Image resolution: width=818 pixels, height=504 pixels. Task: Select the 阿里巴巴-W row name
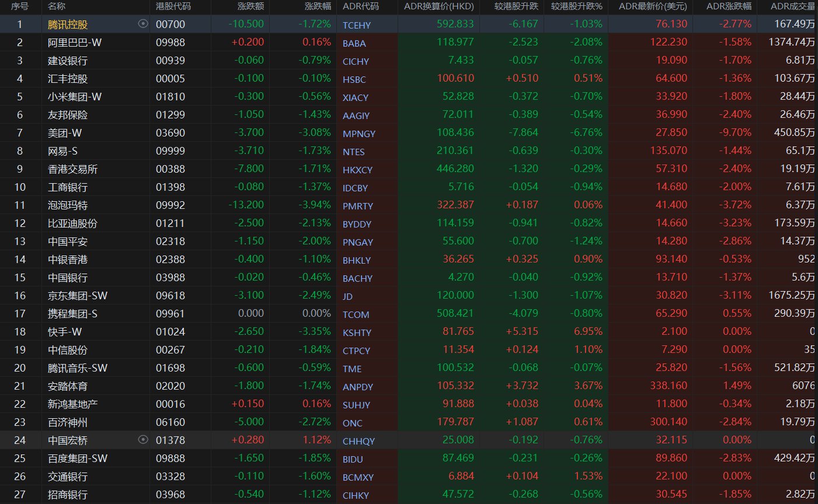[75, 43]
